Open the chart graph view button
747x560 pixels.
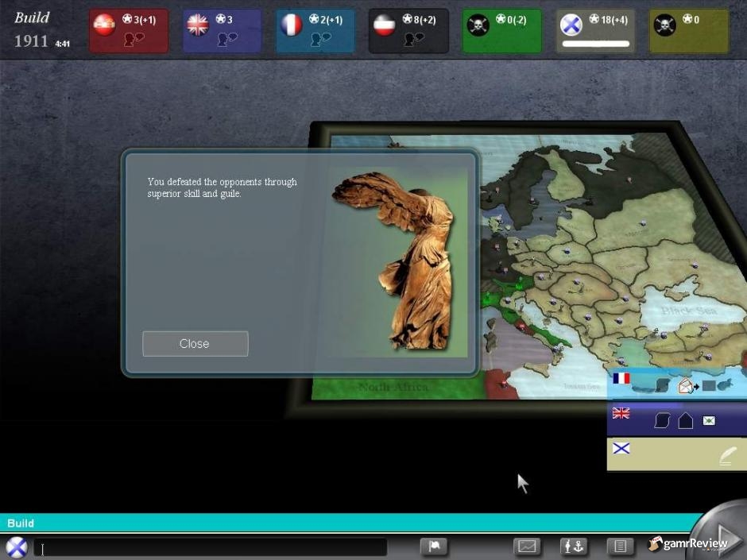pyautogui.click(x=527, y=546)
